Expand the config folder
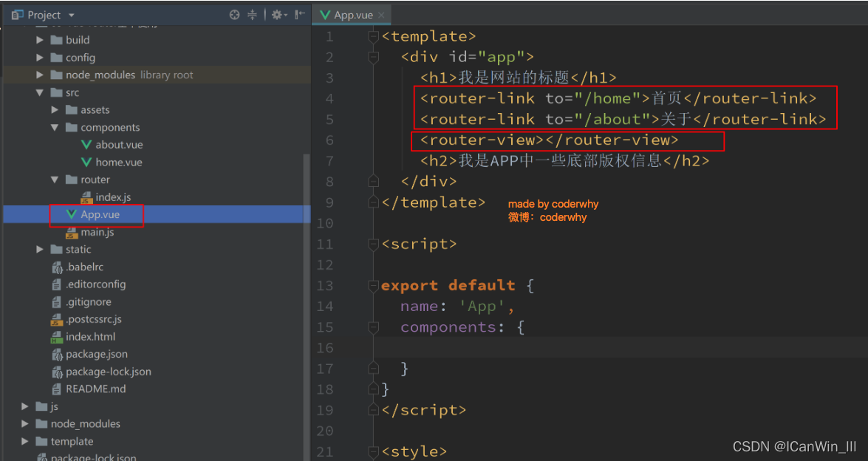The image size is (868, 461). click(x=40, y=58)
